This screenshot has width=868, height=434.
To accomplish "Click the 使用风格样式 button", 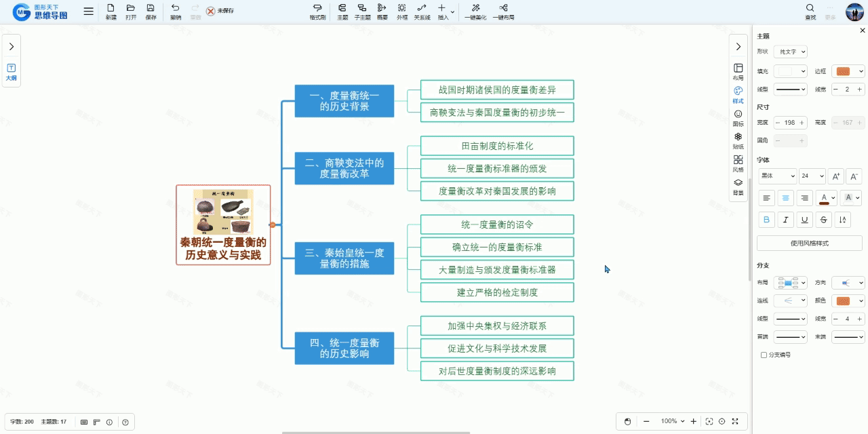I will (x=809, y=243).
